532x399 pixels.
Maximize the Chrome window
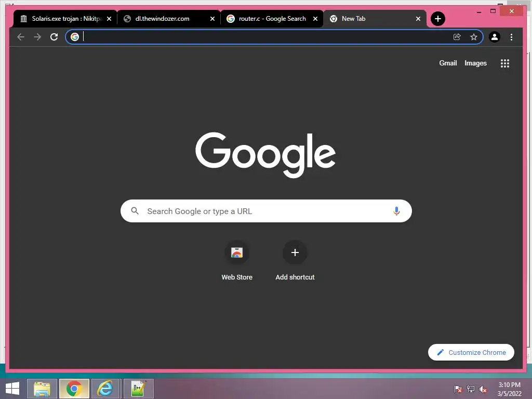(493, 11)
